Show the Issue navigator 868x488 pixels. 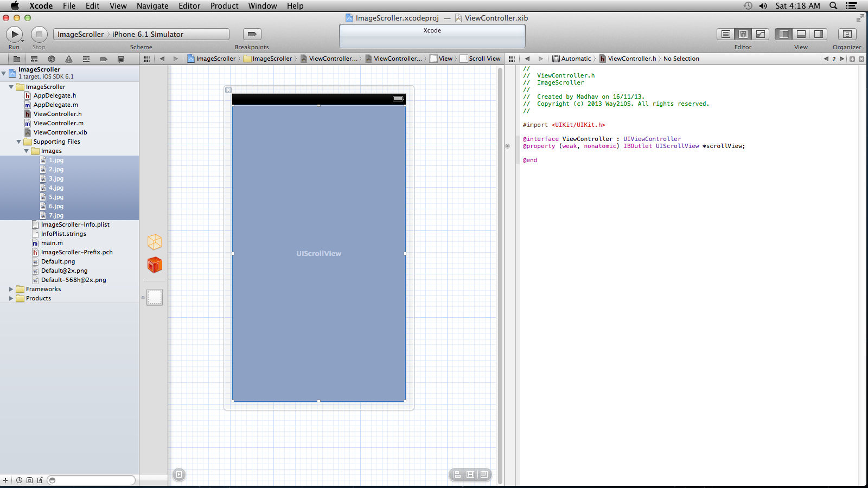69,59
